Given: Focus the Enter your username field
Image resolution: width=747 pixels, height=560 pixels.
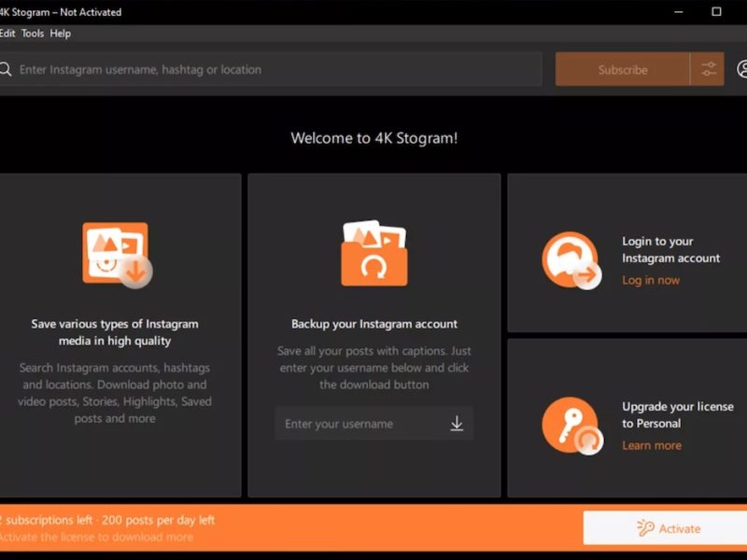Looking at the screenshot, I should 374,424.
